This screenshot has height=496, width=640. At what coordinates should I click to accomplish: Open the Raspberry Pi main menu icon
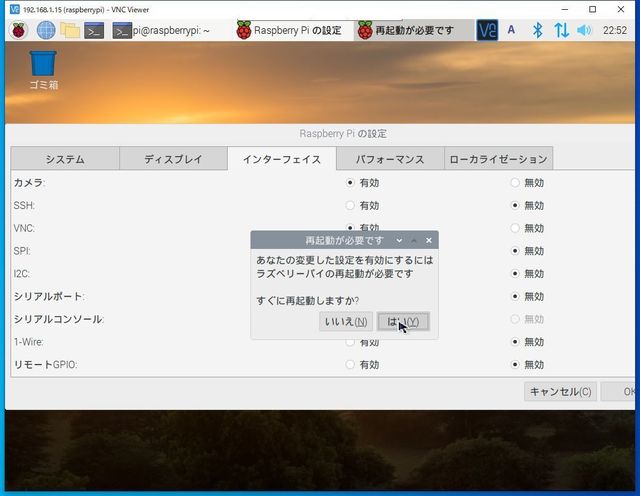click(x=18, y=30)
